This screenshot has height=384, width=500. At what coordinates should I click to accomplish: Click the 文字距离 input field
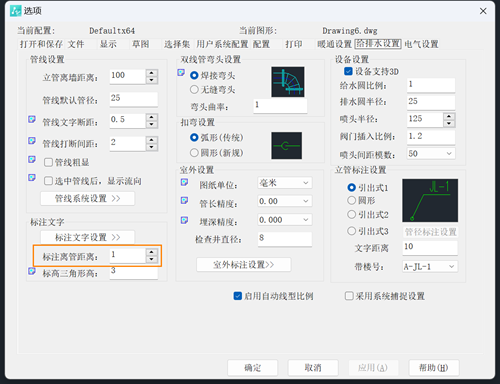(x=430, y=248)
